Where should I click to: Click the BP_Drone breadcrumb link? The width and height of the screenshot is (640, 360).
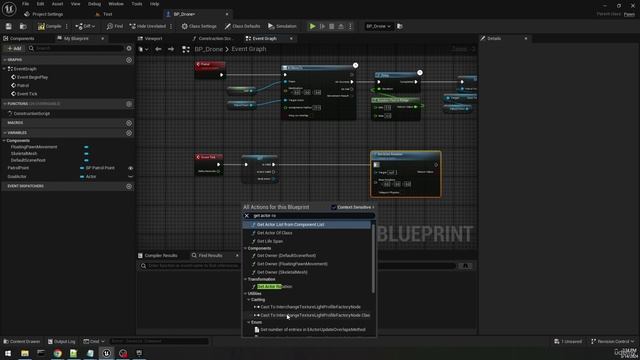click(x=209, y=49)
